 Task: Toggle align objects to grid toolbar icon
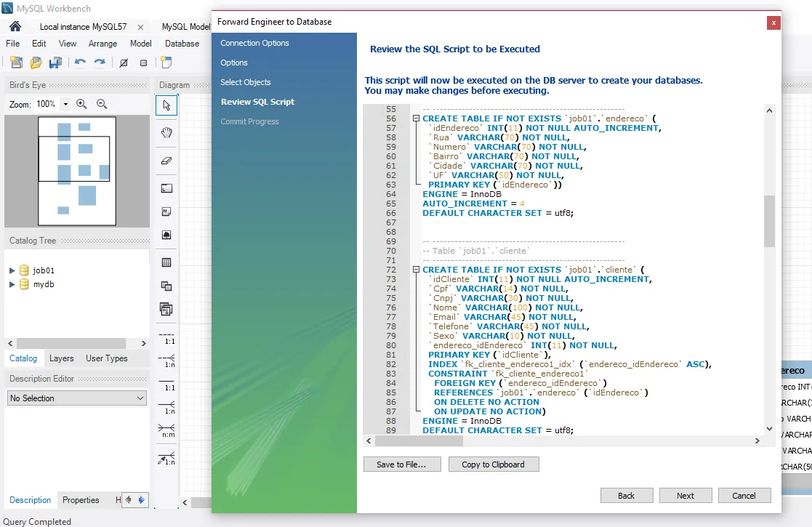143,63
